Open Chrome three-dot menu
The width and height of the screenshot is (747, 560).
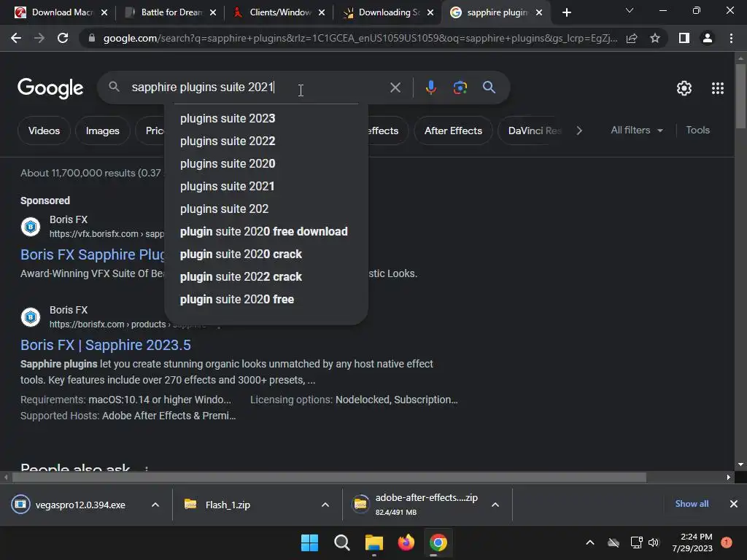click(x=731, y=38)
